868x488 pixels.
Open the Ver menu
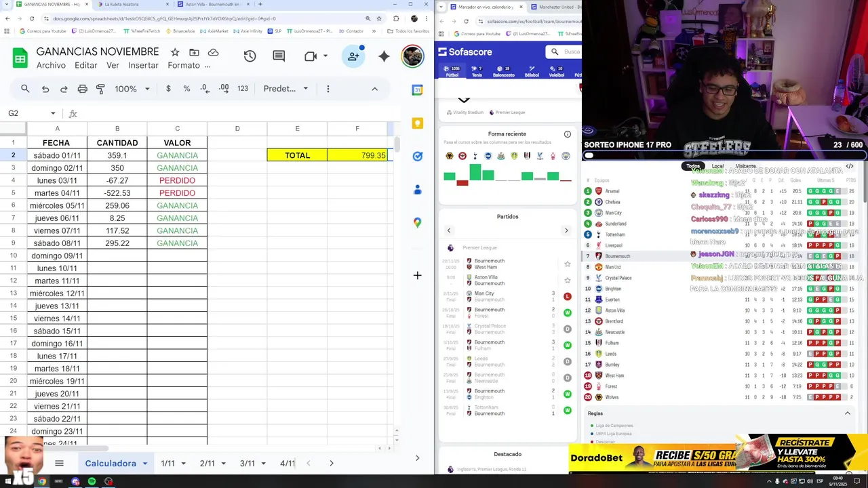pyautogui.click(x=113, y=65)
